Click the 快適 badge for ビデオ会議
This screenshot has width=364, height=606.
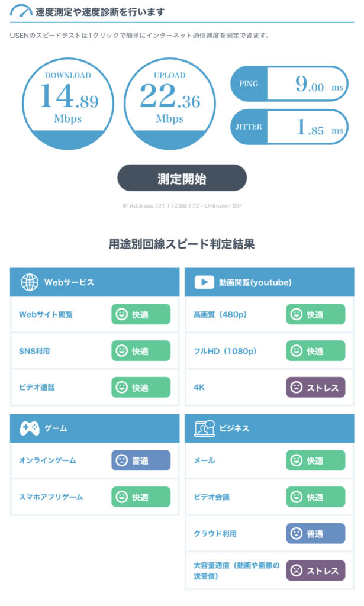click(x=315, y=497)
